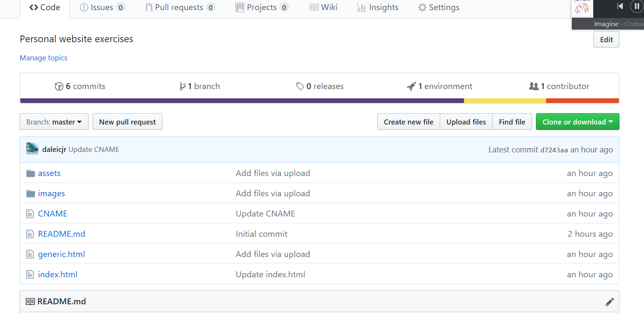Click the branch fork icon

tap(182, 87)
